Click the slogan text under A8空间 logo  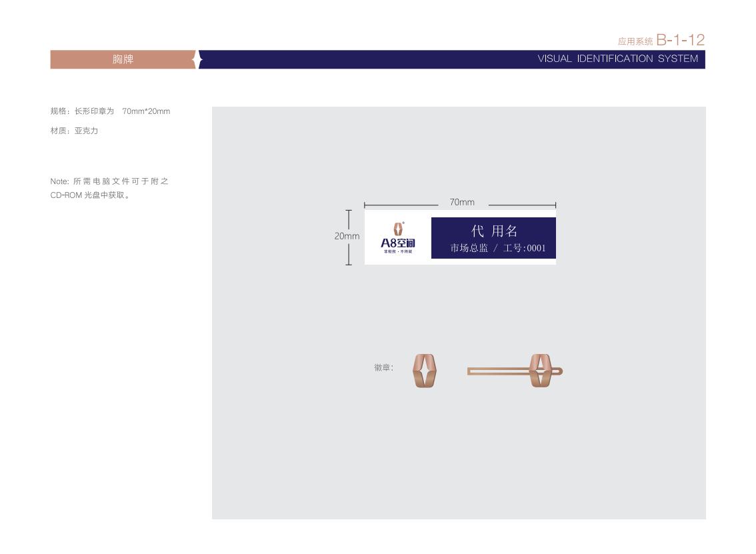pyautogui.click(x=398, y=252)
